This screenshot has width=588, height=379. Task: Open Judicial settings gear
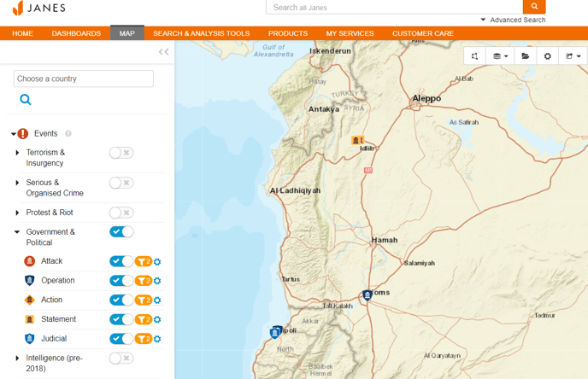point(157,339)
